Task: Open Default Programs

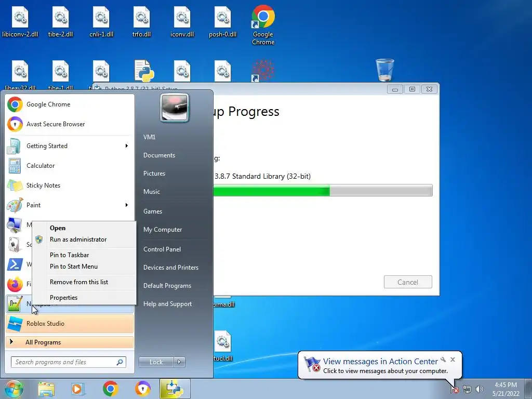Action: tap(167, 286)
